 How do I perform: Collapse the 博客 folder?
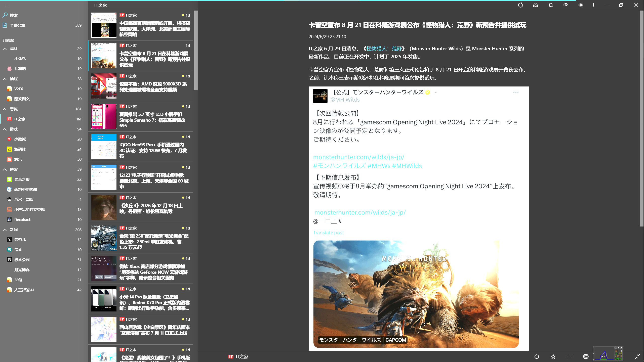pyautogui.click(x=5, y=169)
